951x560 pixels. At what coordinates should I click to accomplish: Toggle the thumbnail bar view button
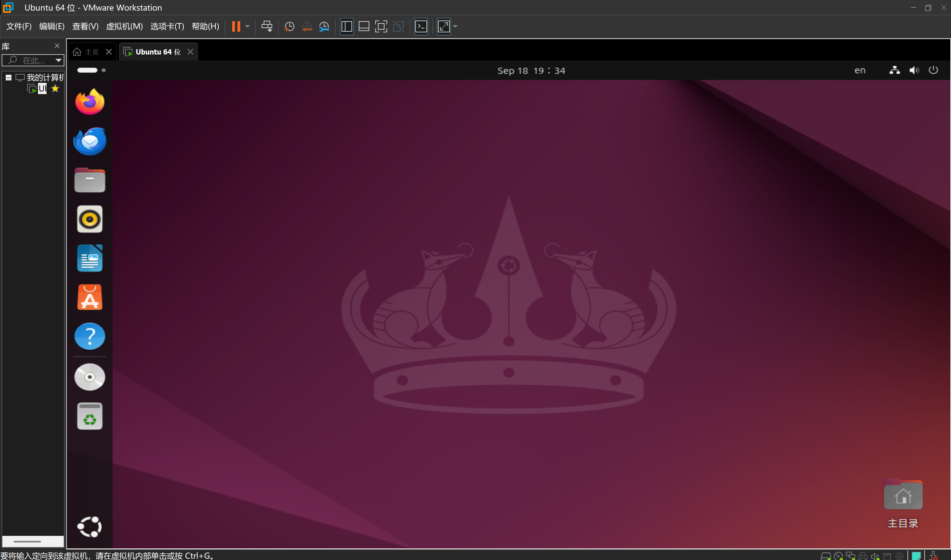tap(364, 26)
